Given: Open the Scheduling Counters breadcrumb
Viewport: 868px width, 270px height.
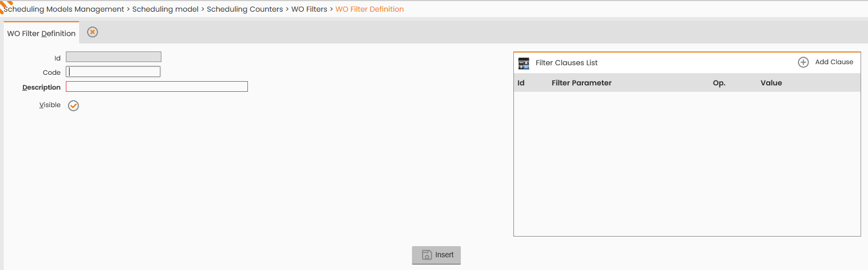Looking at the screenshot, I should click(x=245, y=9).
